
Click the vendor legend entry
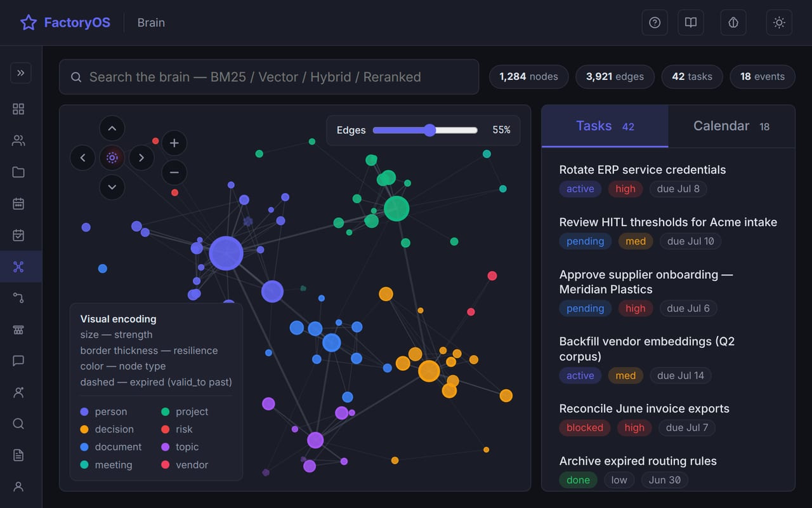(185, 465)
